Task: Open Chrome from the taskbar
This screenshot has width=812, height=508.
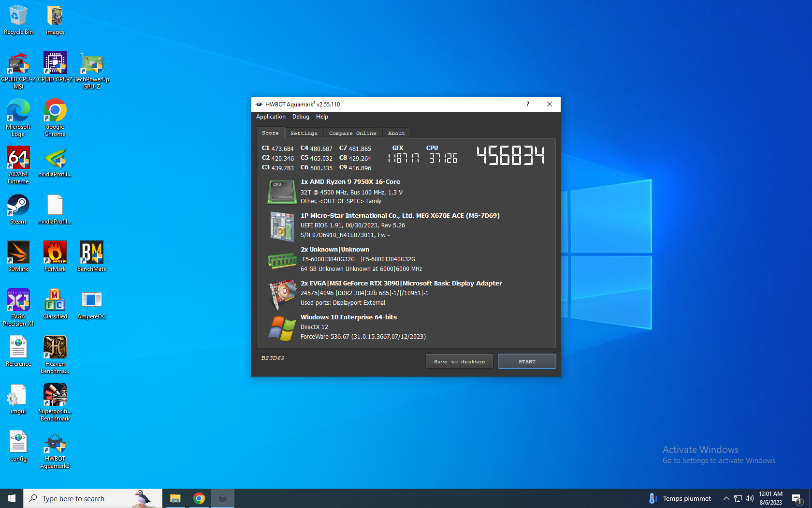Action: click(199, 498)
